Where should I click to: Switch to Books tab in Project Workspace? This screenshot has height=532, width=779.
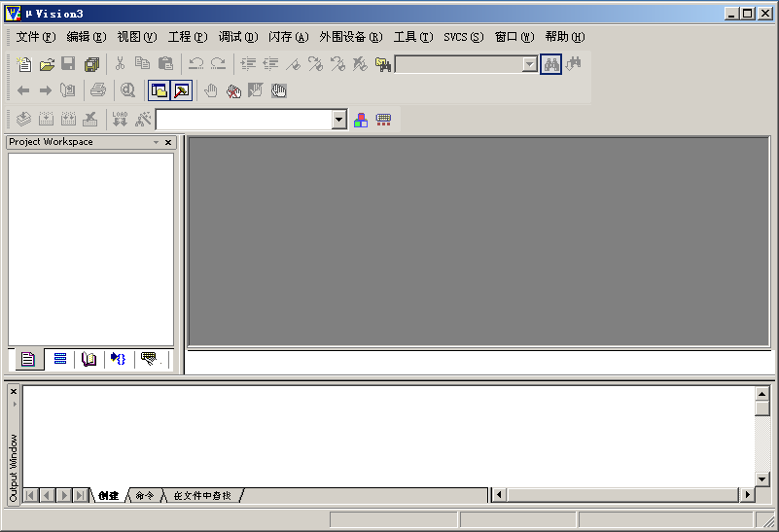click(89, 359)
